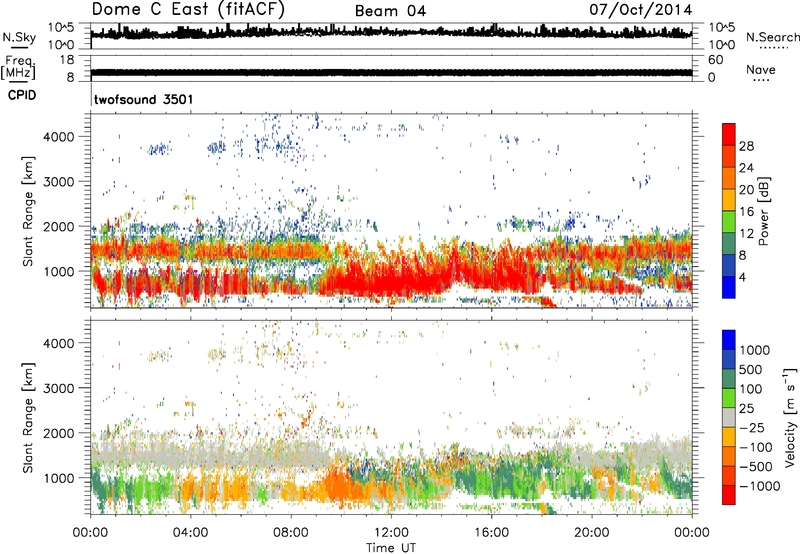
Task: Click the '12:00' time axis tick
Action: 391,533
